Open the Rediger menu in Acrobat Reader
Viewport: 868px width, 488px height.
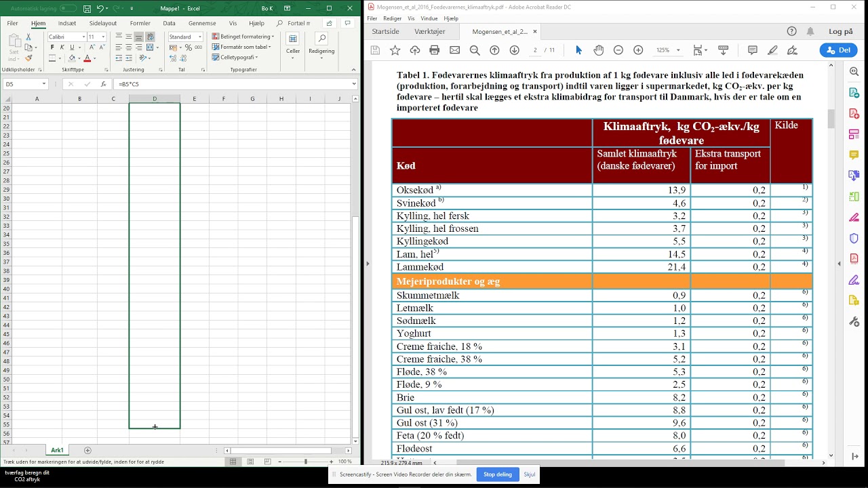click(393, 18)
